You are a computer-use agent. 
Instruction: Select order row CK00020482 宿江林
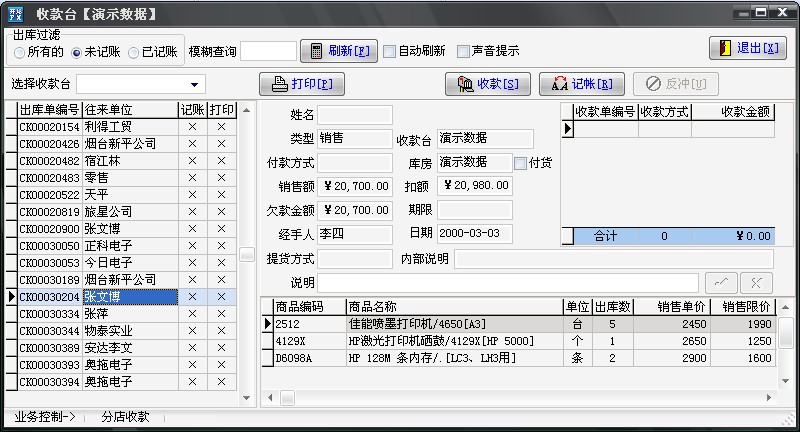tap(122, 161)
